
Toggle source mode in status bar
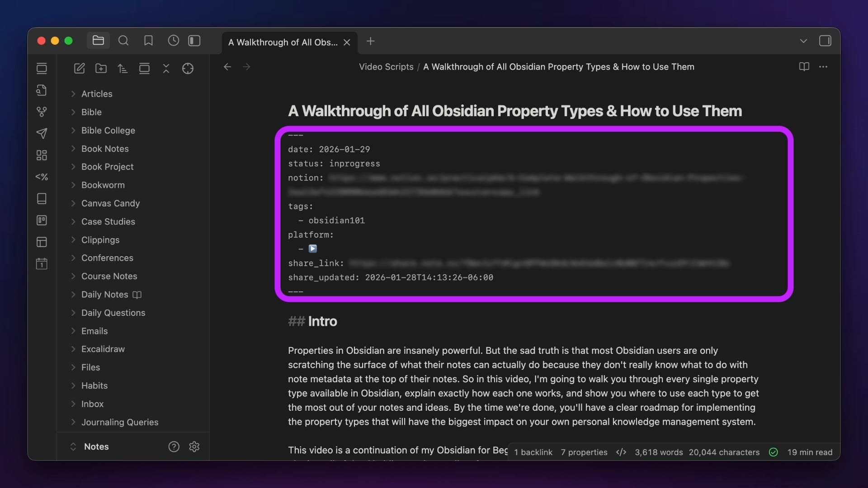[621, 452]
